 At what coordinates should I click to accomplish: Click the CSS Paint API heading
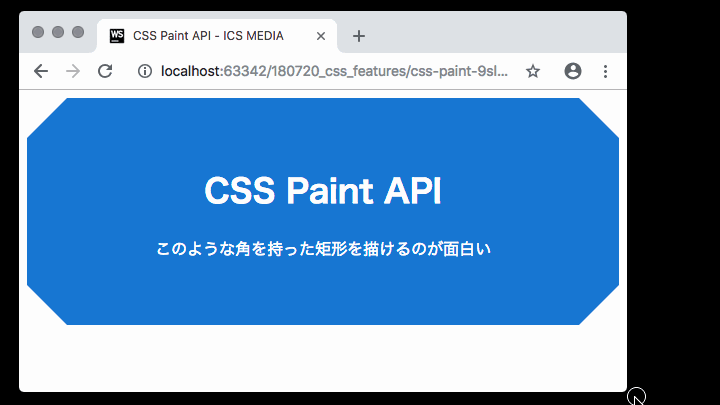[322, 190]
